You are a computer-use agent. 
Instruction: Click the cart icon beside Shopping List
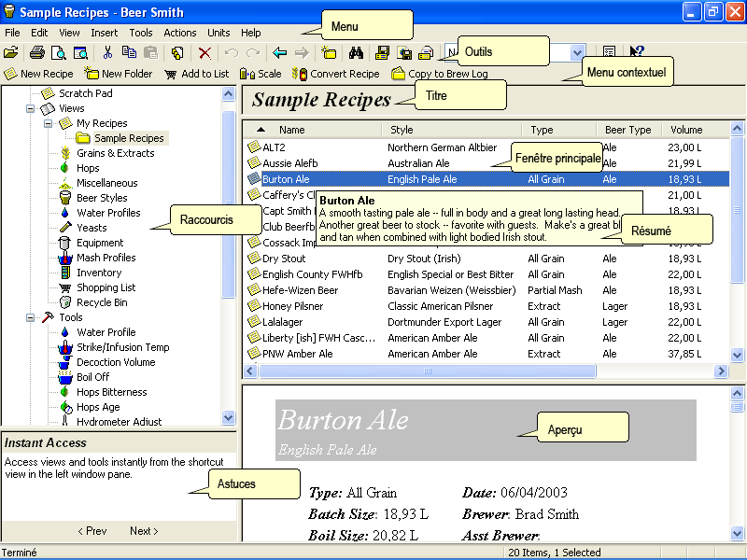pos(65,287)
